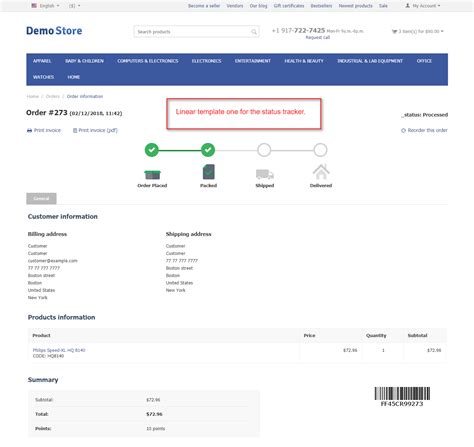Open the Philips Speed-XL HQ 8140 product link

click(x=59, y=350)
